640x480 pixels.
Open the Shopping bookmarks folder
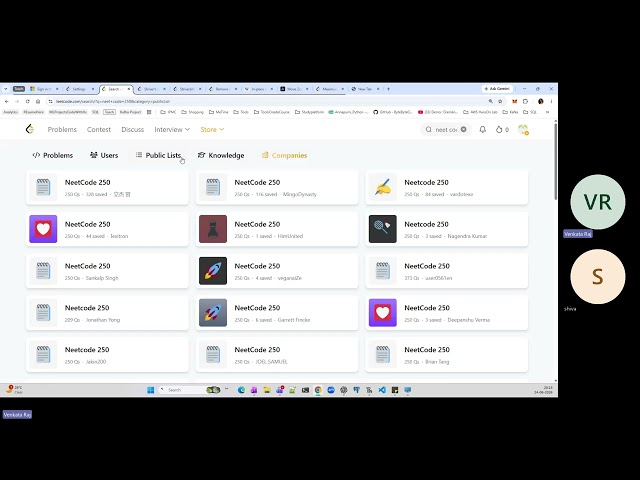tap(192, 112)
